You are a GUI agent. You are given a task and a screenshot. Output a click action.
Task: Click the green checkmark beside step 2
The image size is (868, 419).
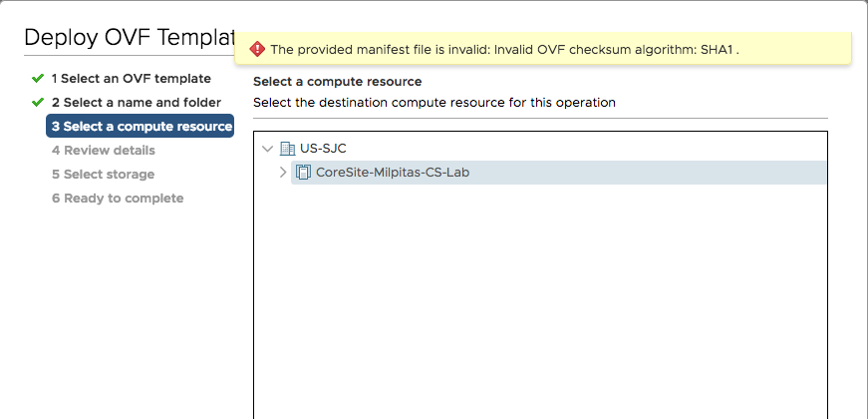38,102
